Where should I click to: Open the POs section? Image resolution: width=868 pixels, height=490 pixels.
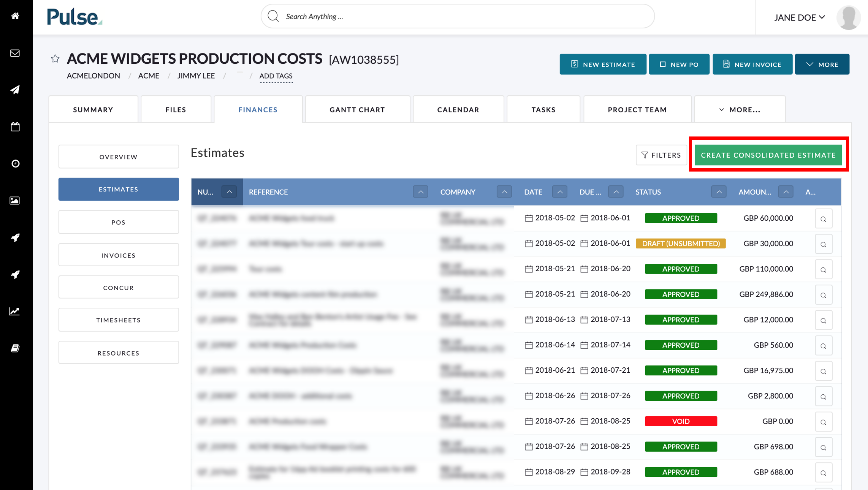[119, 222]
